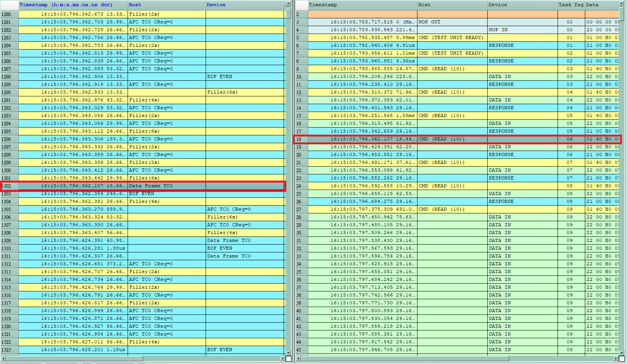
Task: Click the Host column header in right pane
Action: tap(452, 5)
